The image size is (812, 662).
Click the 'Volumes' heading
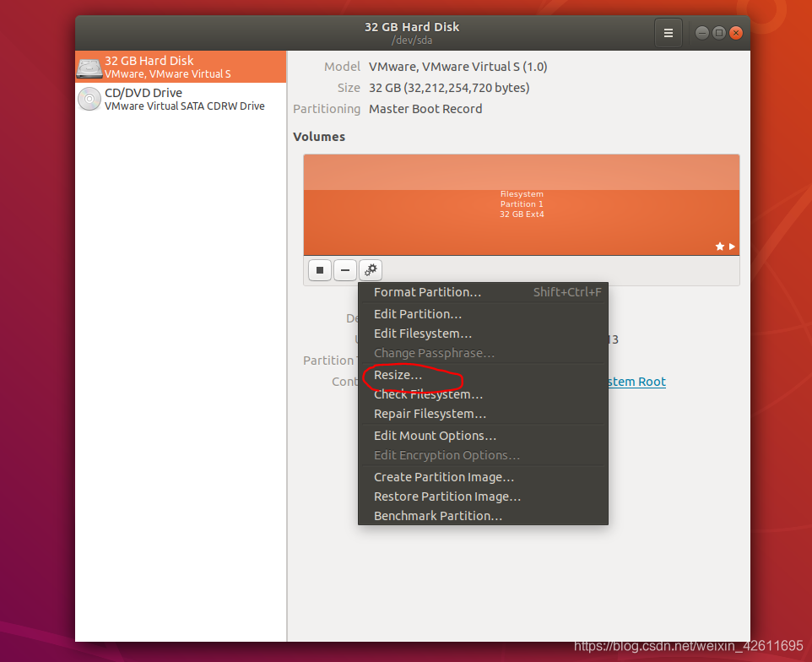coord(319,137)
